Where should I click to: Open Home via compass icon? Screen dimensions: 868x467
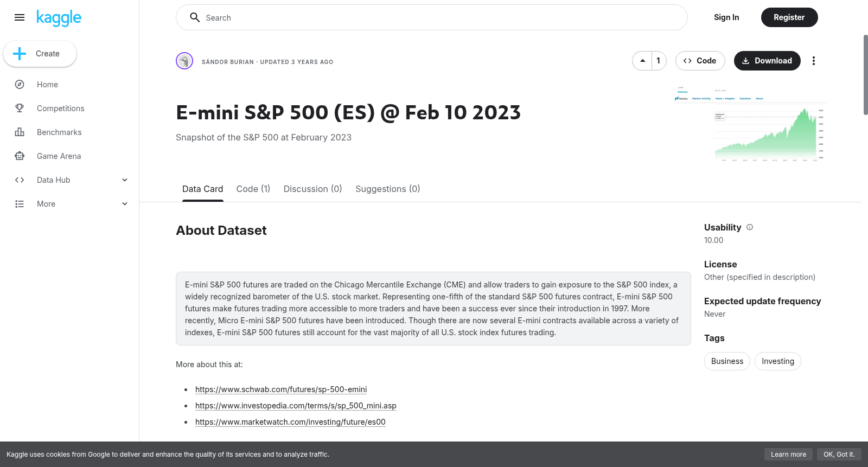(x=20, y=85)
